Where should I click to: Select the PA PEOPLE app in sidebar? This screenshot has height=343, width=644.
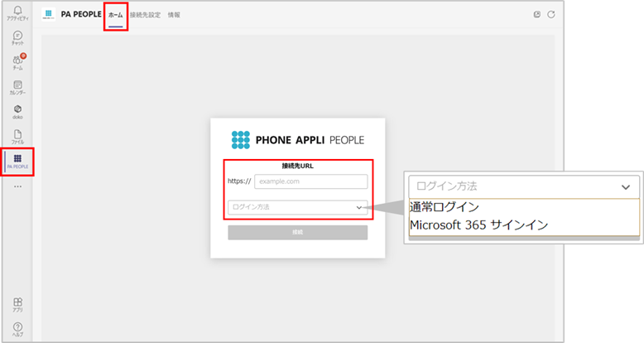tap(17, 162)
